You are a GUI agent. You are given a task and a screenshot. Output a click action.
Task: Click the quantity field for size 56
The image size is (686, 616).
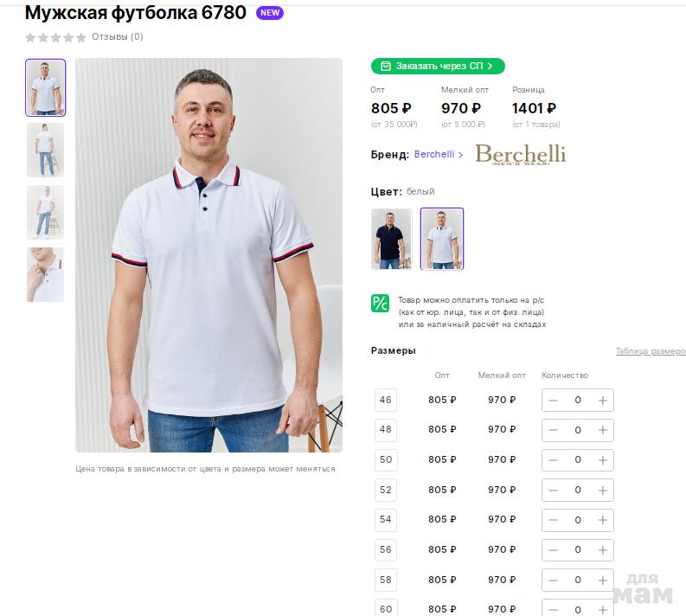pos(578,550)
